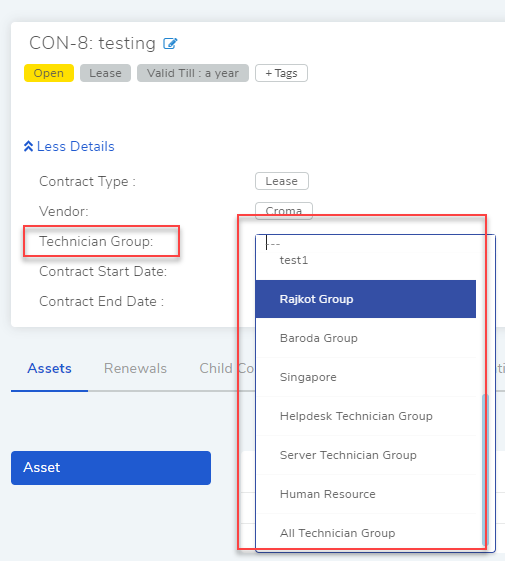Pick All Technician Group option

[x=366, y=533]
